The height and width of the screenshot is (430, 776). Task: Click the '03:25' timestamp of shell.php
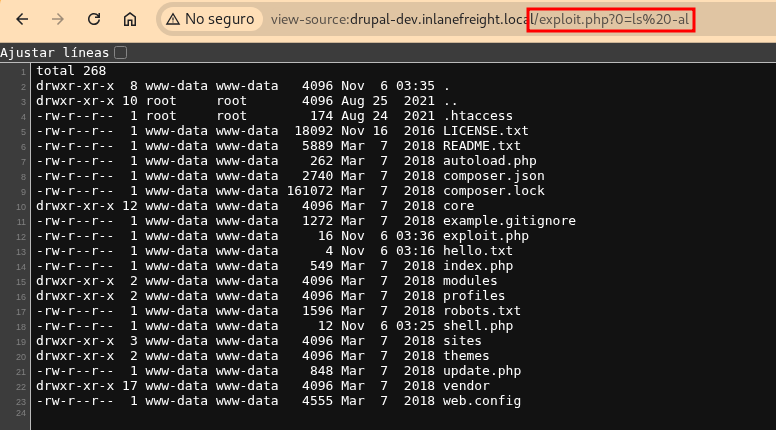[x=415, y=326]
